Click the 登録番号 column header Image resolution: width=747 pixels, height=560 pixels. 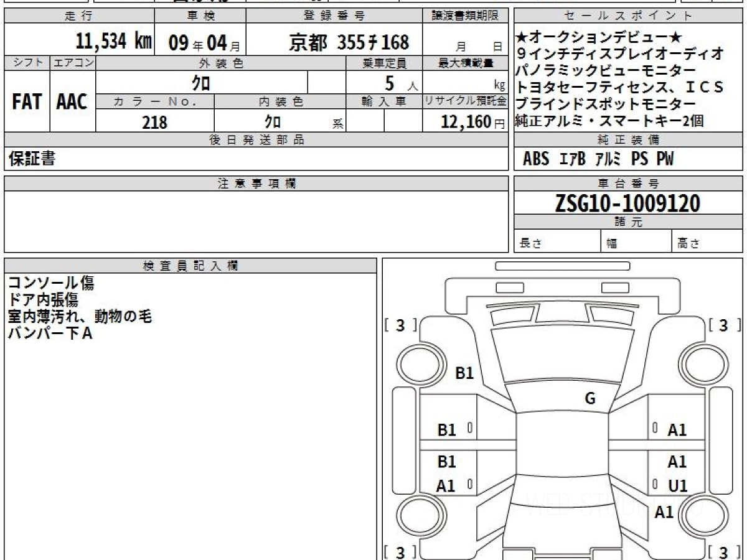pos(334,16)
